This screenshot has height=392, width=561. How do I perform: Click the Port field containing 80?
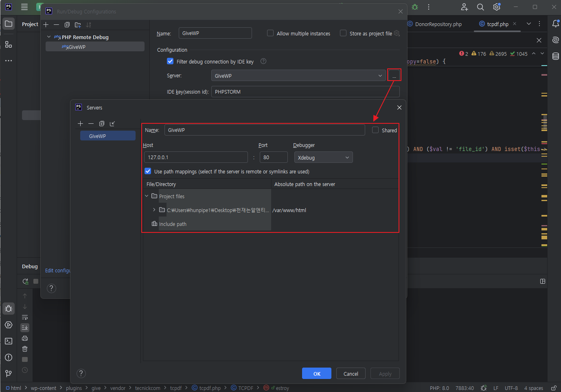[x=274, y=157]
